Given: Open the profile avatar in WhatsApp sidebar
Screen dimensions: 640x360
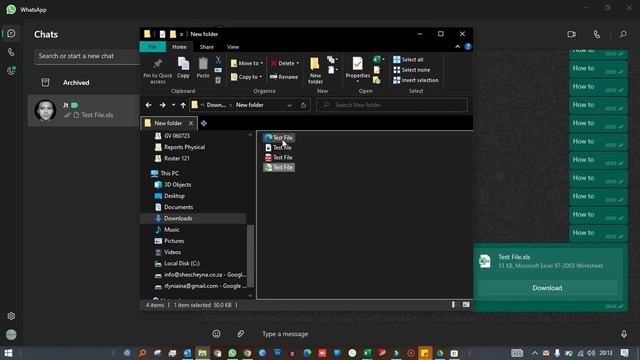Looking at the screenshot, I should pyautogui.click(x=11, y=335).
